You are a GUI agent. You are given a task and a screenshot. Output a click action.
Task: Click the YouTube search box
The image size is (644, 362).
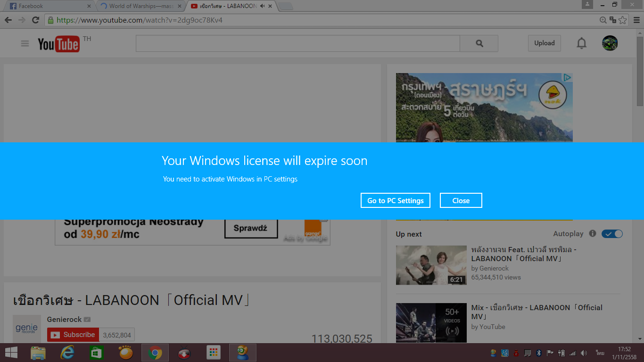tap(297, 43)
